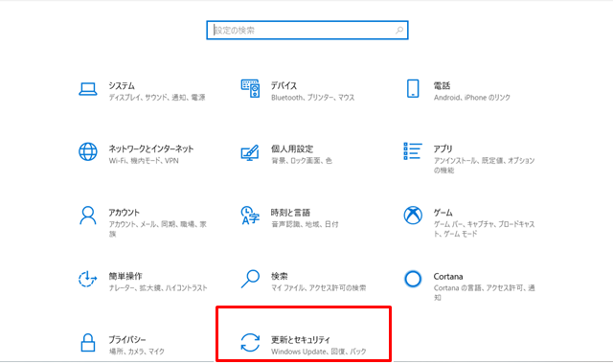613x364 pixels.
Task: Select the 更新とセキュリティ title text
Action: [x=300, y=340]
